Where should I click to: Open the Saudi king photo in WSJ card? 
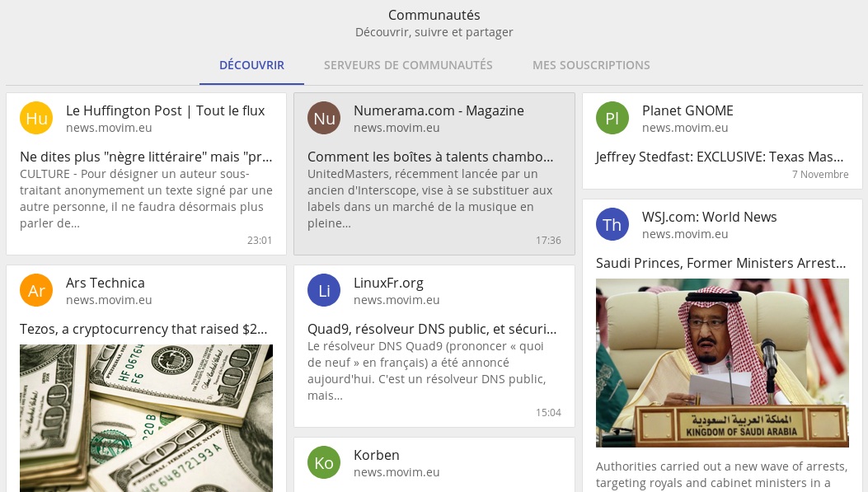722,363
